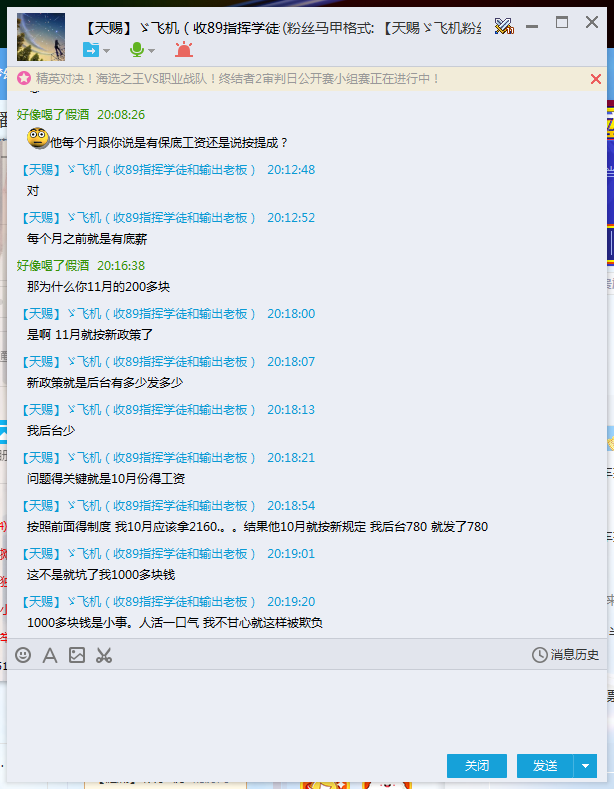The width and height of the screenshot is (614, 789).
Task: Click the 精英对决 announcement banner text
Action: tap(238, 78)
